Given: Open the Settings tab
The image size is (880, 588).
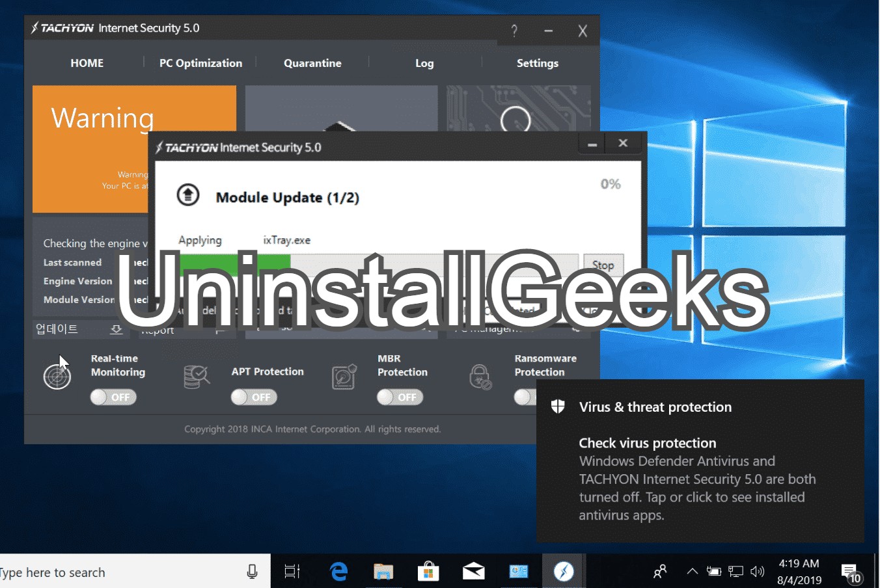Looking at the screenshot, I should (537, 63).
